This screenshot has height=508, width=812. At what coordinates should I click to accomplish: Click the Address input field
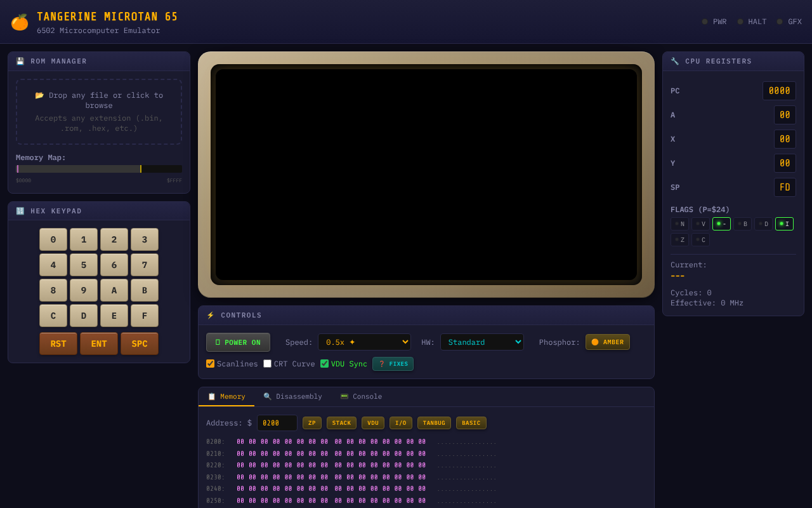(277, 422)
